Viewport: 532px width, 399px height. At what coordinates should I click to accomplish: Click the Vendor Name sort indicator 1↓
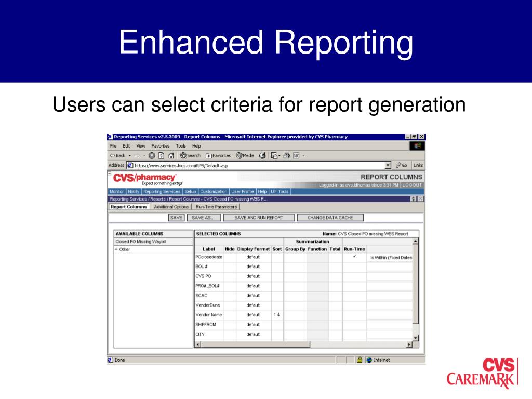(x=277, y=315)
